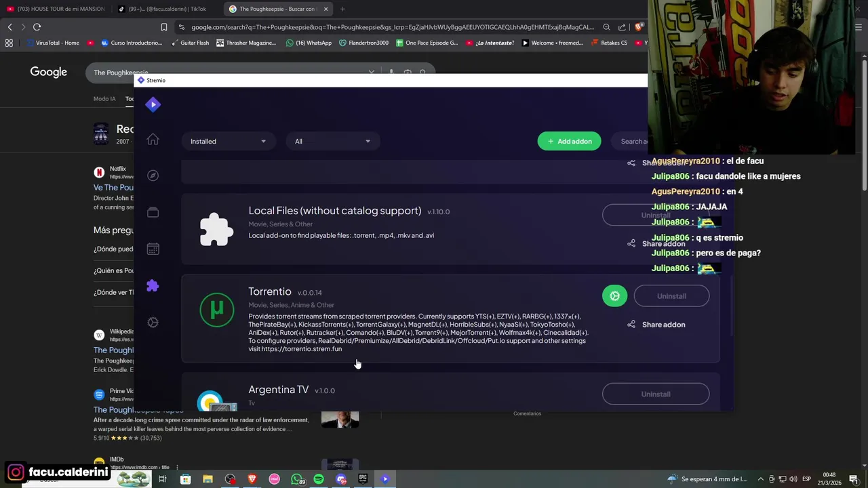Image resolution: width=868 pixels, height=488 pixels.
Task: Expand the Installed addons dropdown
Action: point(228,141)
